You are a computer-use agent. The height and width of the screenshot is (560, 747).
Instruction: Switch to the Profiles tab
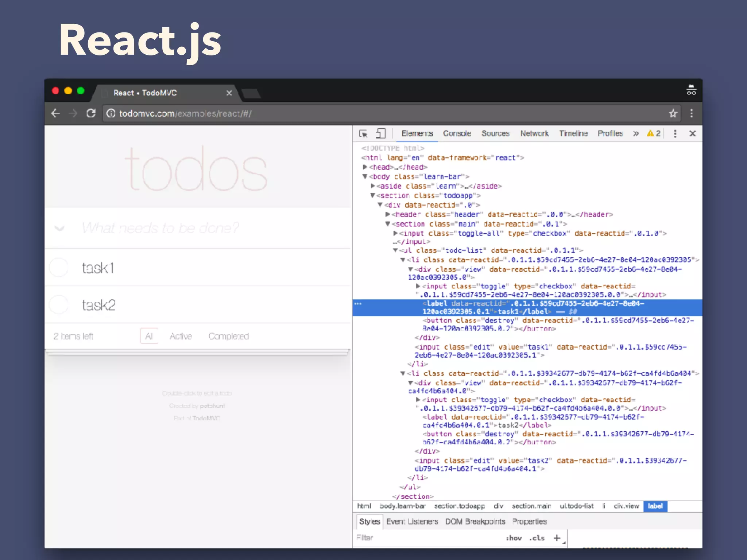click(610, 133)
